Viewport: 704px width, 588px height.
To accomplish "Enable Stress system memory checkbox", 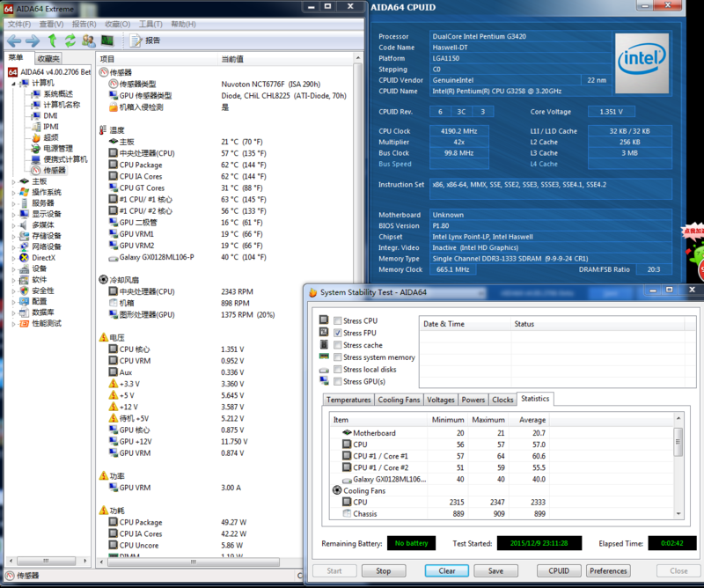I will pyautogui.click(x=337, y=357).
